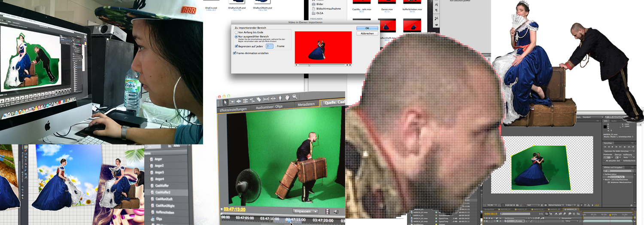This screenshot has height=225, width=644.
Task: Click the Abbrechen button
Action: [x=367, y=33]
